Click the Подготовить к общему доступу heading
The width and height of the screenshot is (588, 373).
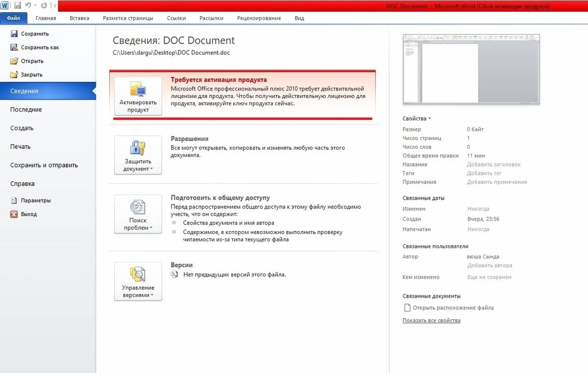[220, 198]
